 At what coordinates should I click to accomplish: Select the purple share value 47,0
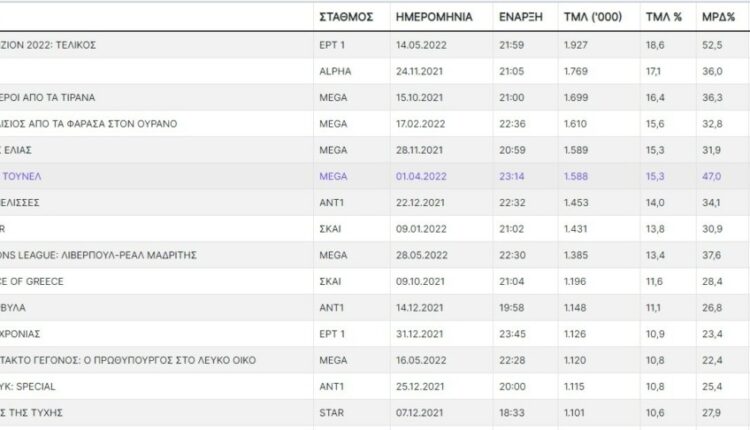pos(711,176)
